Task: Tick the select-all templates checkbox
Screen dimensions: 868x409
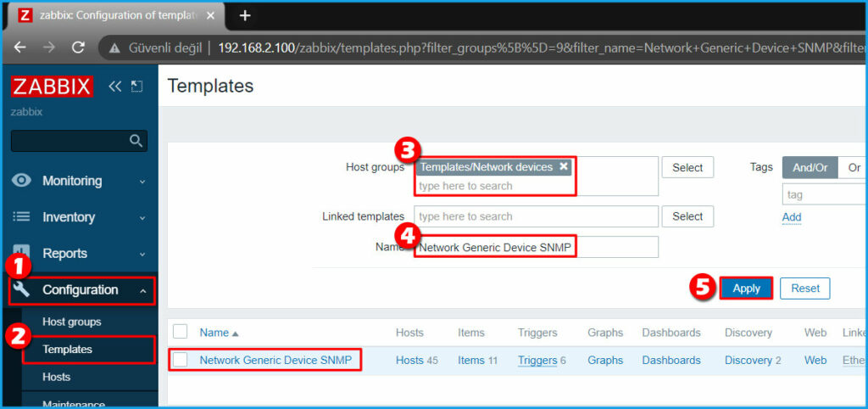Action: click(x=181, y=332)
